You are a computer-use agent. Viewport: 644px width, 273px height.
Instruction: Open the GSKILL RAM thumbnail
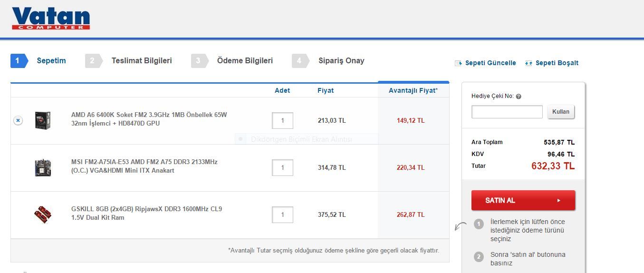(x=42, y=214)
